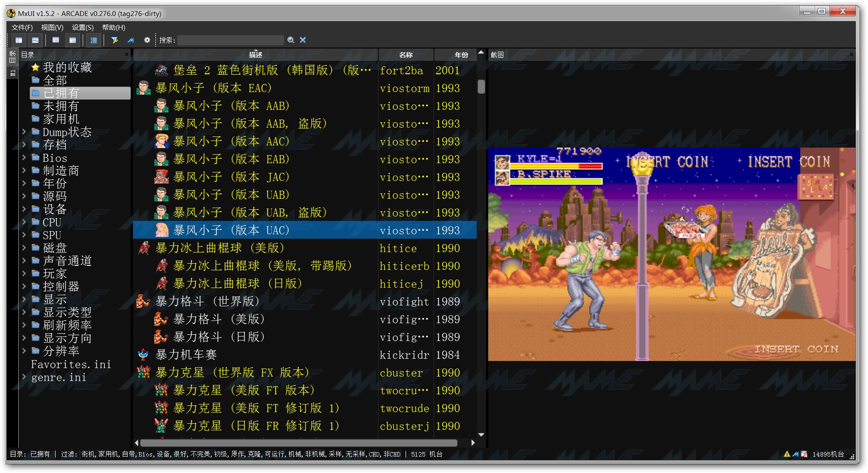The height and width of the screenshot is (473, 868).
Task: Click icon of 暴力克星 (世界版 FX 版本)
Action: (144, 373)
